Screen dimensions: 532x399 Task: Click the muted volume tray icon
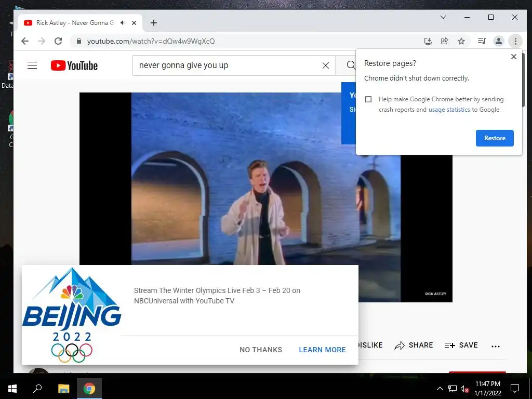coord(464,389)
